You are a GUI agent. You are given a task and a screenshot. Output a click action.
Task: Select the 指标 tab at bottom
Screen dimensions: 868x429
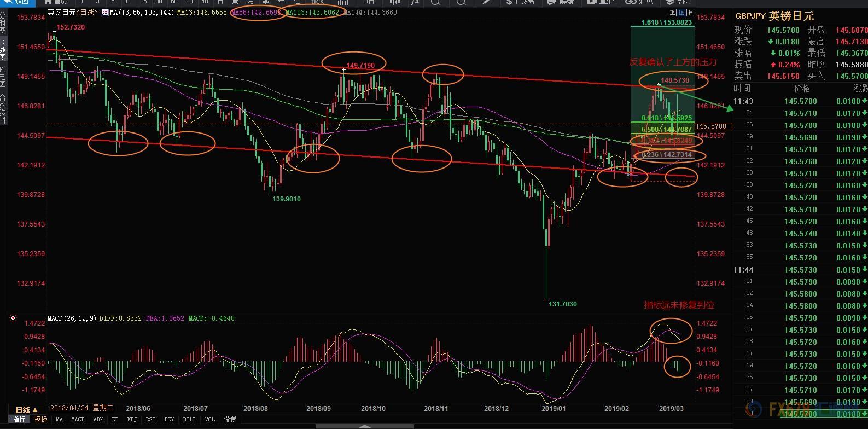(x=19, y=419)
